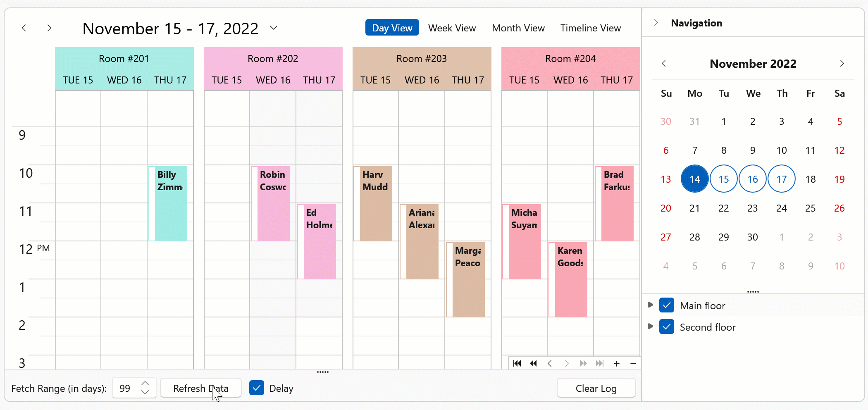Switch to Timeline View
Image resolution: width=868 pixels, height=410 pixels.
pos(590,28)
